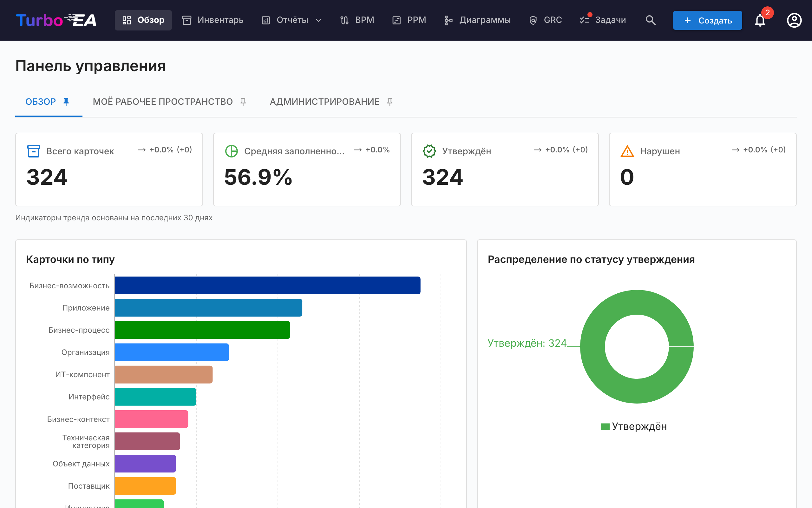Open the 56.9% completeness card
The image size is (812, 508).
click(x=307, y=169)
